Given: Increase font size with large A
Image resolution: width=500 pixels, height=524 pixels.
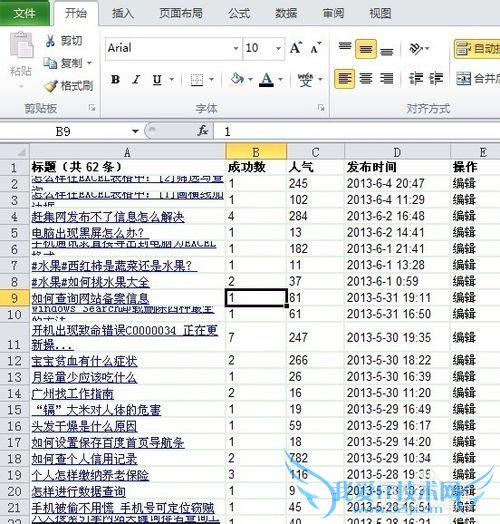Looking at the screenshot, I should click(x=295, y=48).
